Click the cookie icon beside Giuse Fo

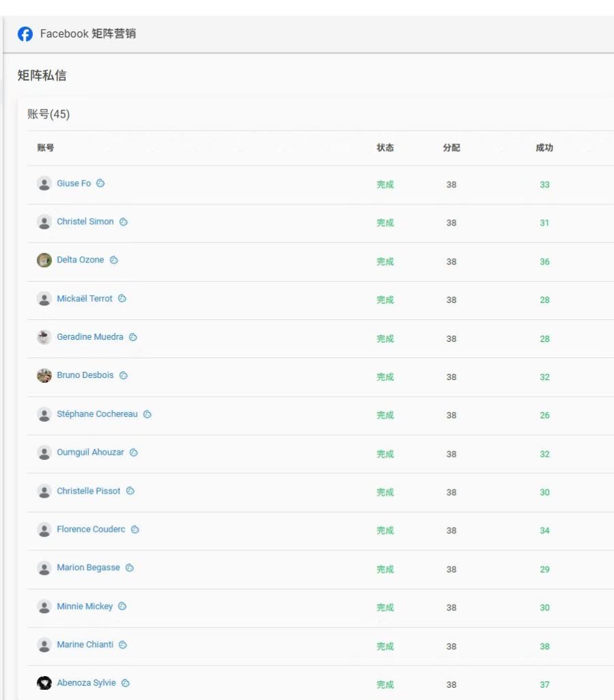(101, 183)
